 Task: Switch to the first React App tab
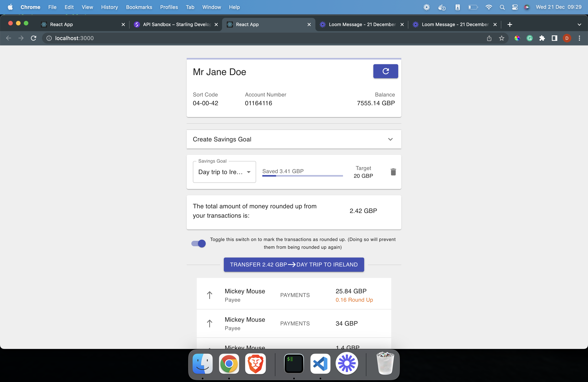[83, 25]
